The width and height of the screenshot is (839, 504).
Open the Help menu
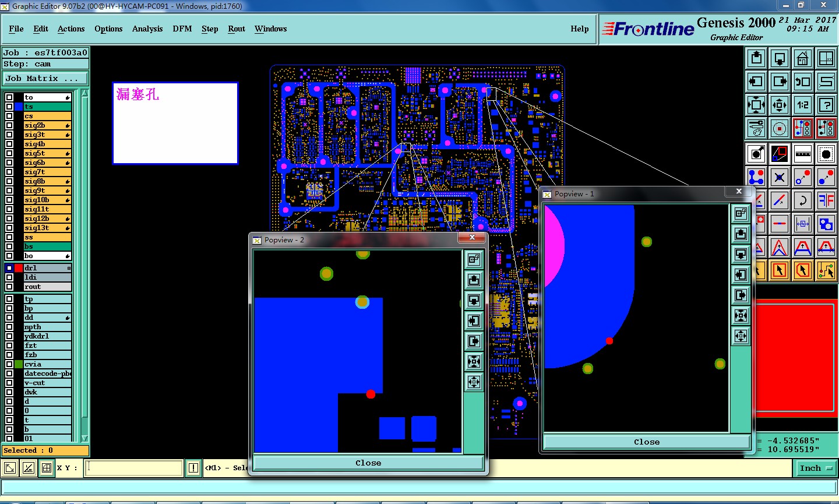[x=580, y=29]
